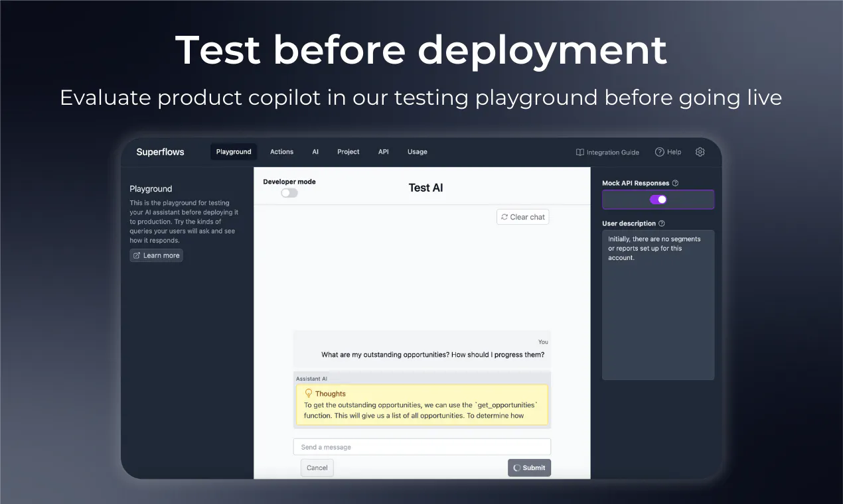Toggle Developer mode switch
This screenshot has height=504, width=843.
click(289, 193)
